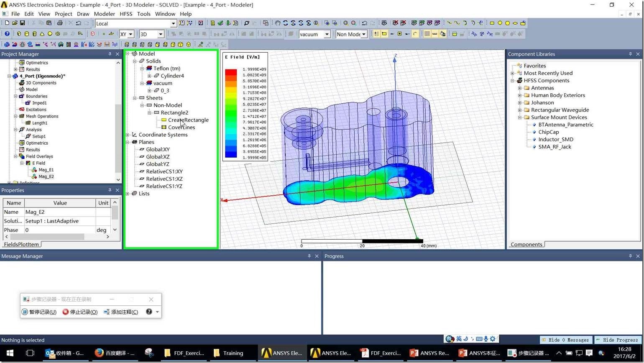
Task: Select the Draw Line tool
Action: point(449,23)
